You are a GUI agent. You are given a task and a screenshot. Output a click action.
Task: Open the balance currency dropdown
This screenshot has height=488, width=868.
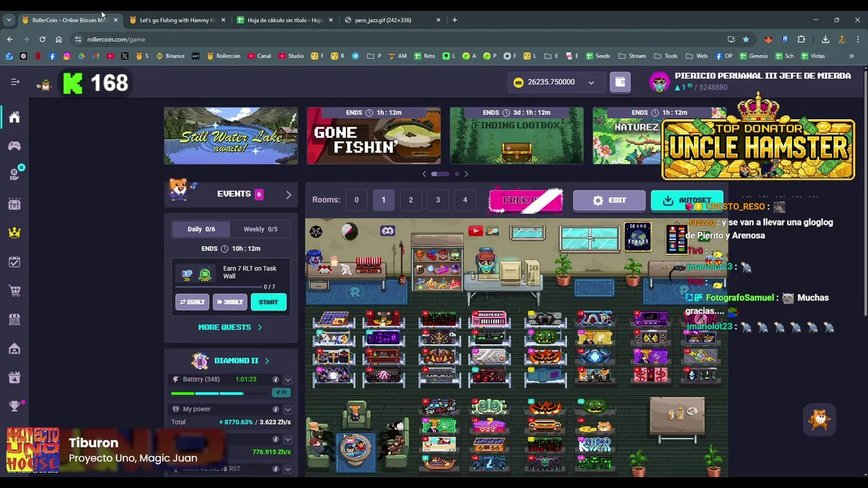pyautogui.click(x=591, y=83)
